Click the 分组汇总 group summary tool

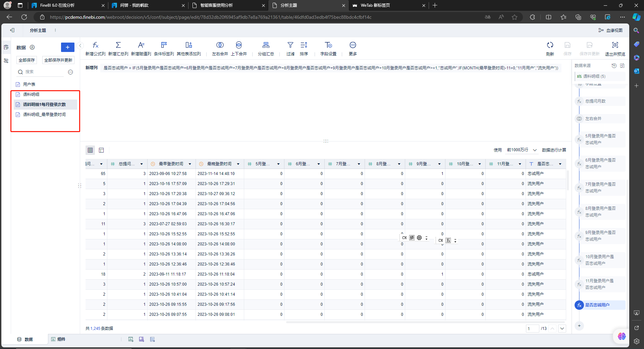click(266, 49)
